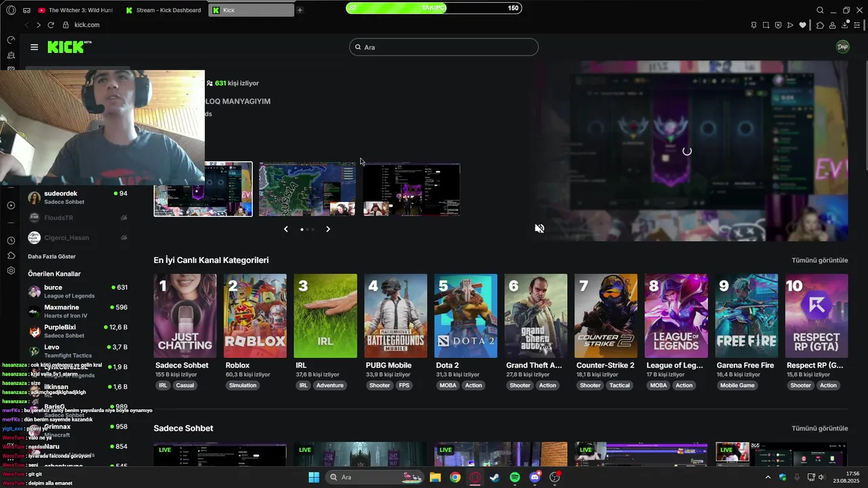Open Dota 2 category card

tap(466, 316)
